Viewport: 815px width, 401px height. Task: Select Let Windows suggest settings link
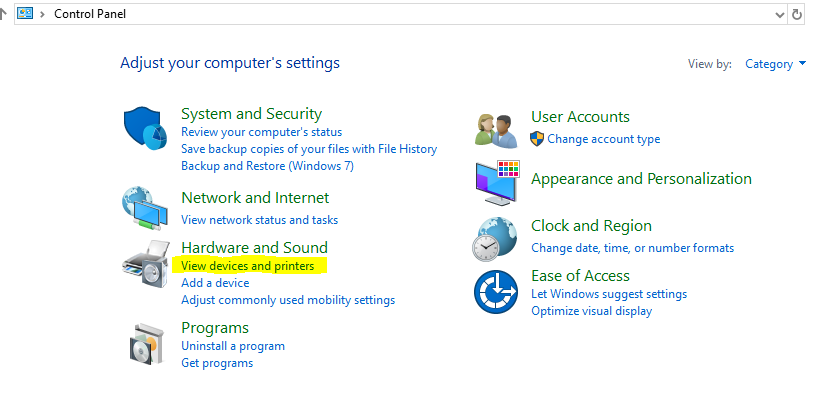click(609, 294)
